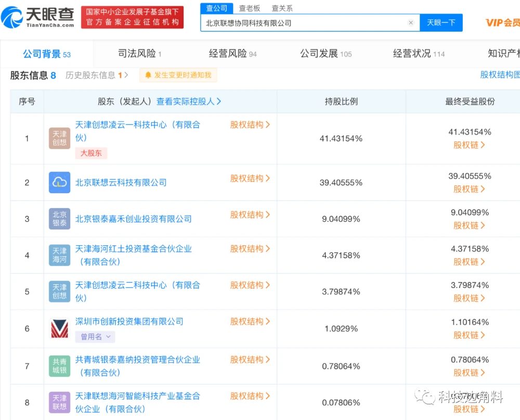Screen dimensions: 520x420
Task: Open 股权链 under 39.40555%
Action: (x=469, y=189)
